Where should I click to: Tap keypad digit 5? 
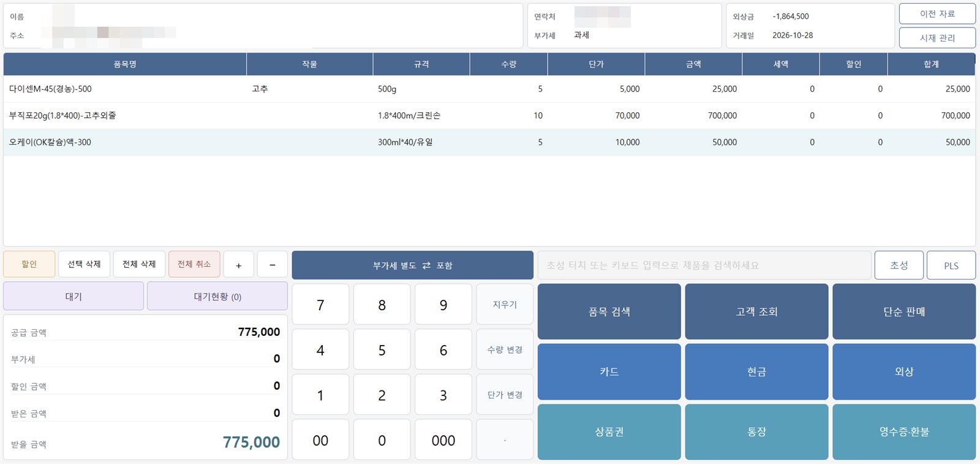(382, 350)
